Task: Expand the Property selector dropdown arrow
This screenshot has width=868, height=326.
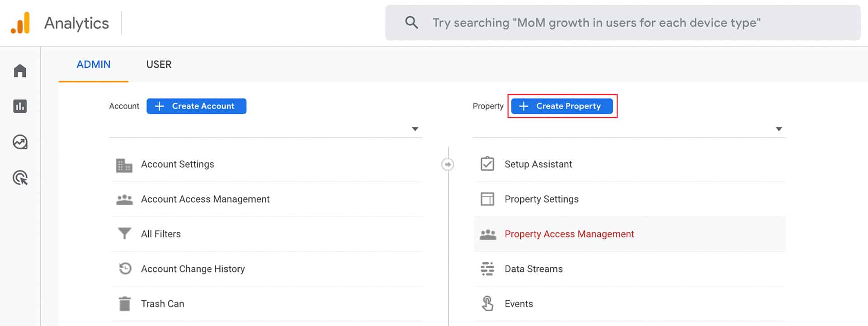Action: click(x=779, y=129)
